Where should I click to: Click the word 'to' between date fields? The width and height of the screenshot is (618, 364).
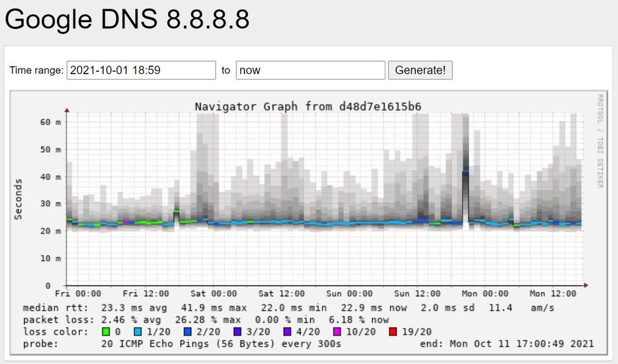(x=225, y=70)
